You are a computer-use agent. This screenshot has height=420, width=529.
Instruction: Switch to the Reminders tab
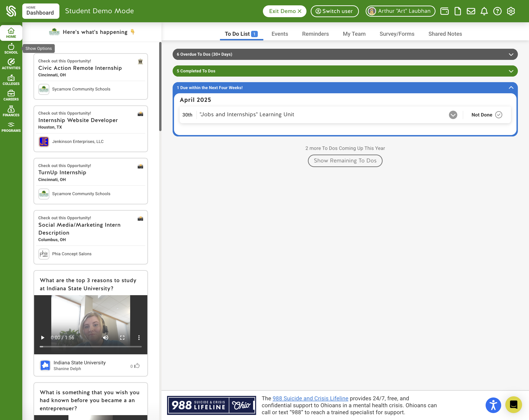coord(315,34)
